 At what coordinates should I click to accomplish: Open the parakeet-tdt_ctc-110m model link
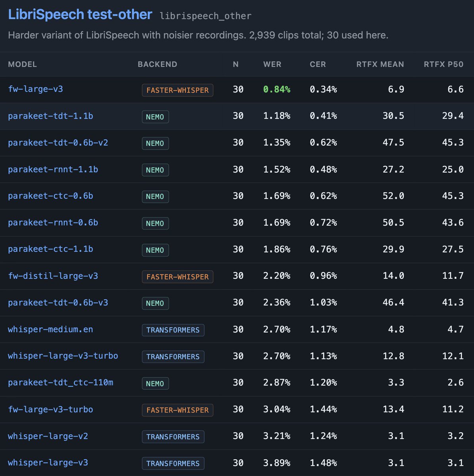coord(60,383)
